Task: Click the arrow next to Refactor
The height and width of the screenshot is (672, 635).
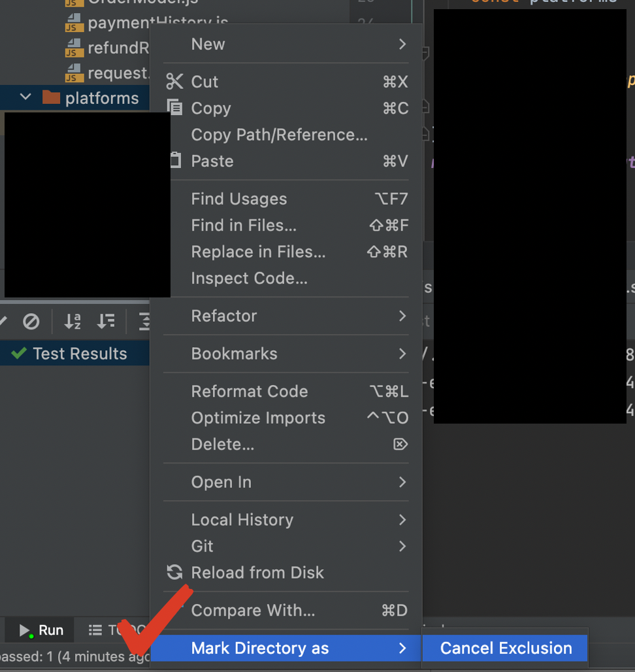Action: point(402,316)
